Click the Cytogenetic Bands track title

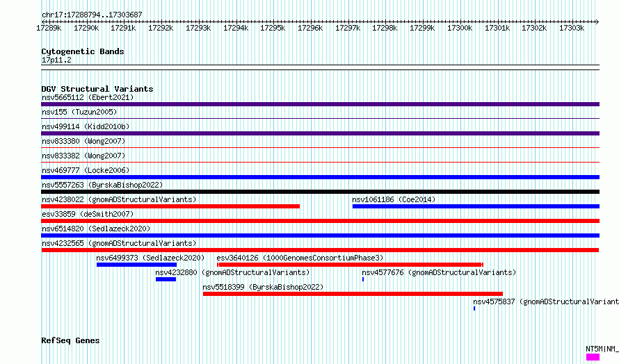pos(83,51)
